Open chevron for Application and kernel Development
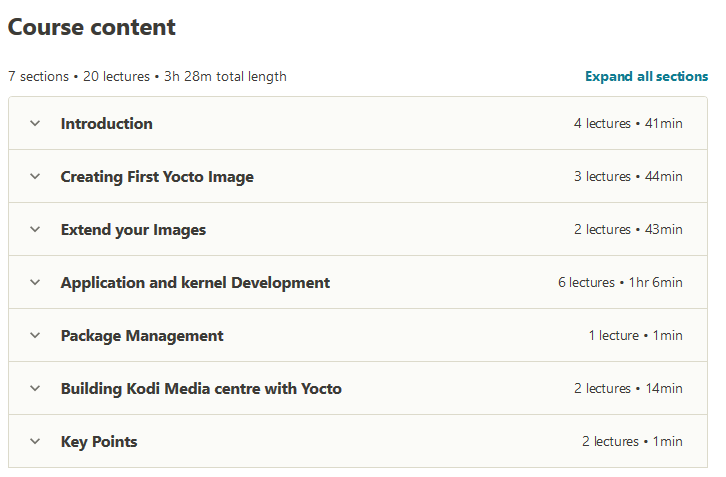Image resolution: width=726 pixels, height=477 pixels. [35, 282]
